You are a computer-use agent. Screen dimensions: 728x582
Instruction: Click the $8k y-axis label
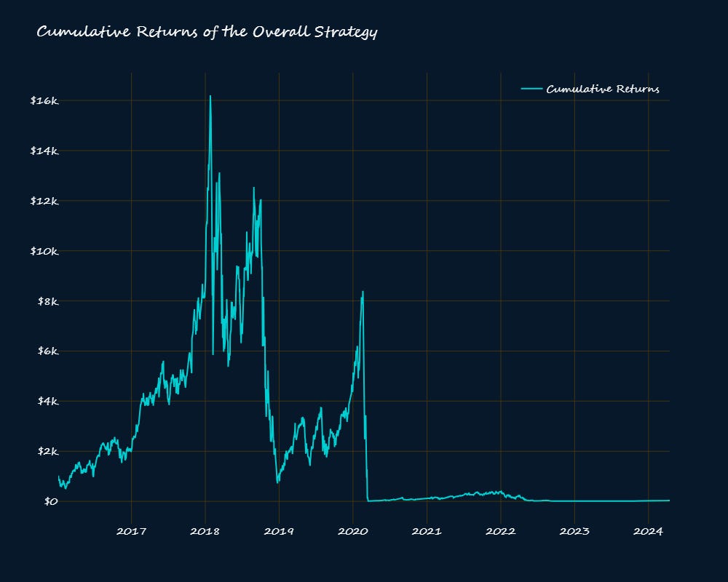[48, 301]
